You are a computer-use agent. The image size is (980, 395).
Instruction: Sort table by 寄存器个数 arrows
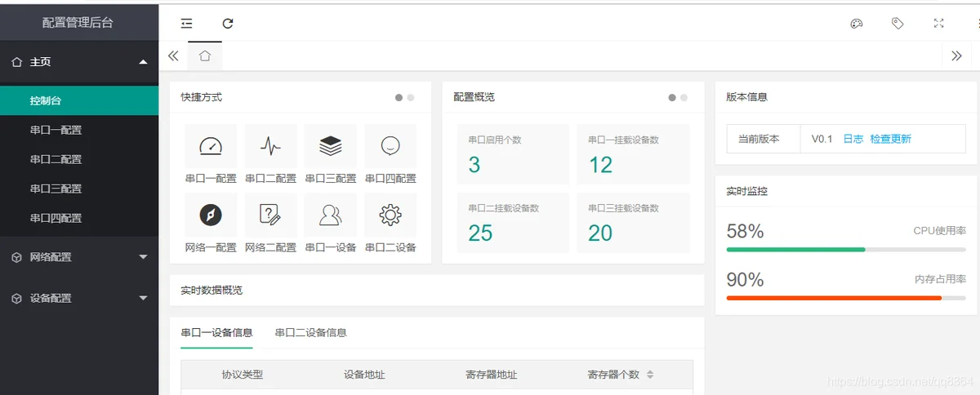coord(650,375)
